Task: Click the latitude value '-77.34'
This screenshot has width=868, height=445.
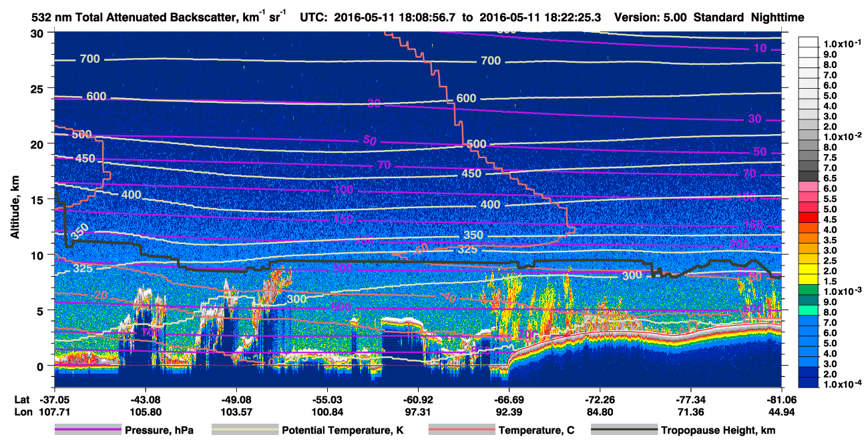Action: click(x=690, y=398)
